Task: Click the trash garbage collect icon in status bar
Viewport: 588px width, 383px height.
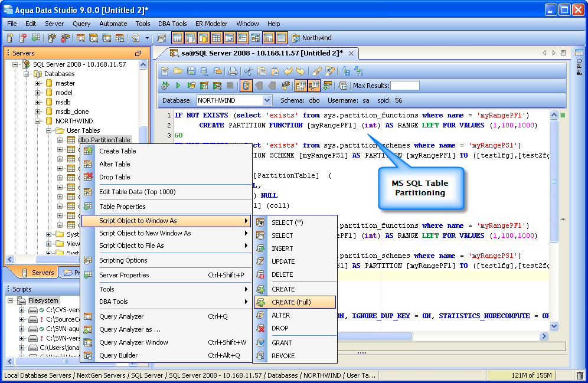Action: pyautogui.click(x=580, y=375)
